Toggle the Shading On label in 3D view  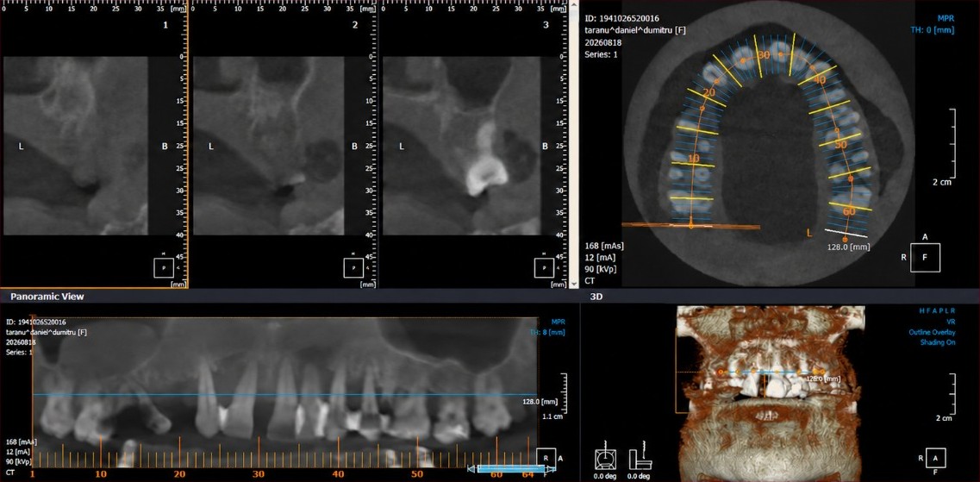tap(938, 342)
